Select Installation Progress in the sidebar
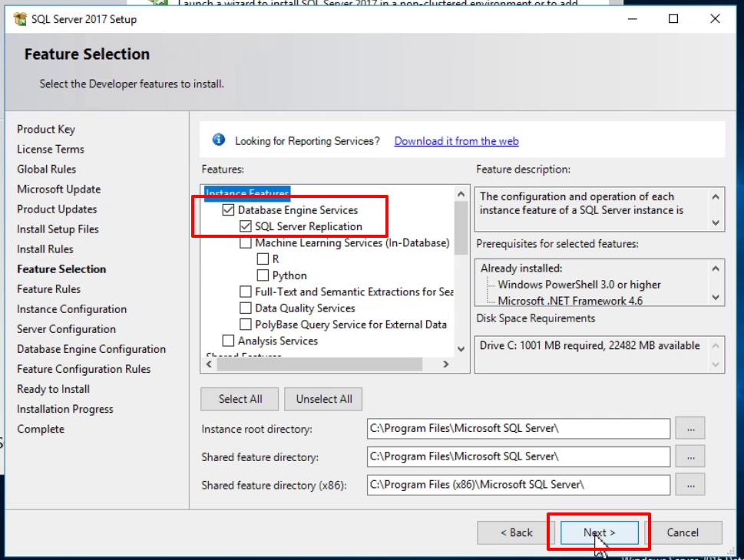This screenshot has width=744, height=560. (x=65, y=409)
